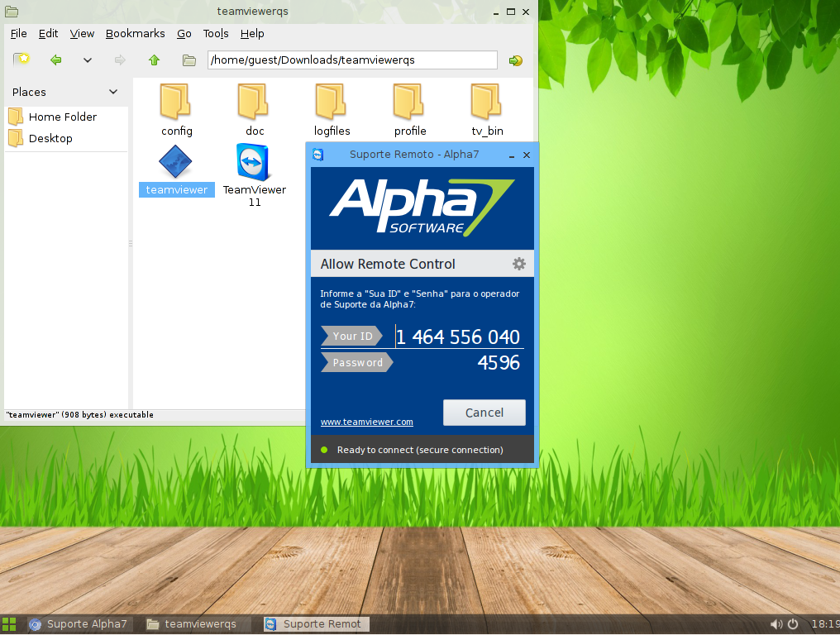Screen dimensions: 840x635
Task: Open the View menu
Action: pyautogui.click(x=82, y=33)
